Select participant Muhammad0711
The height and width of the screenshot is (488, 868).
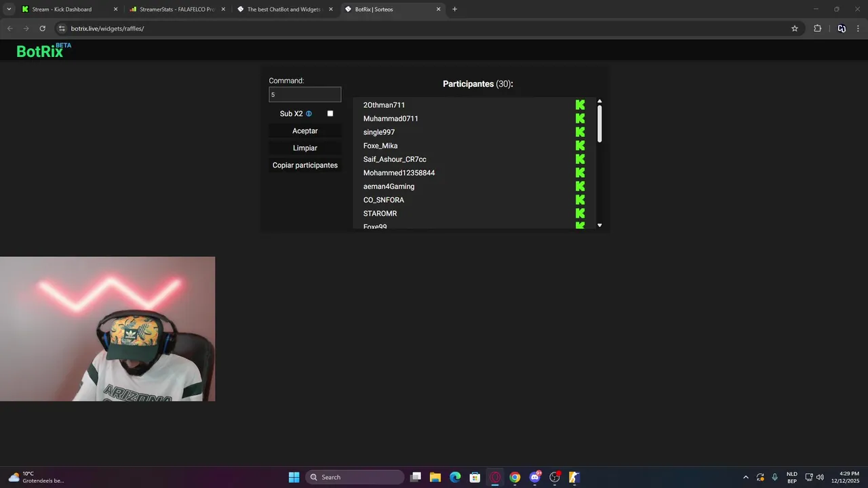click(x=391, y=119)
